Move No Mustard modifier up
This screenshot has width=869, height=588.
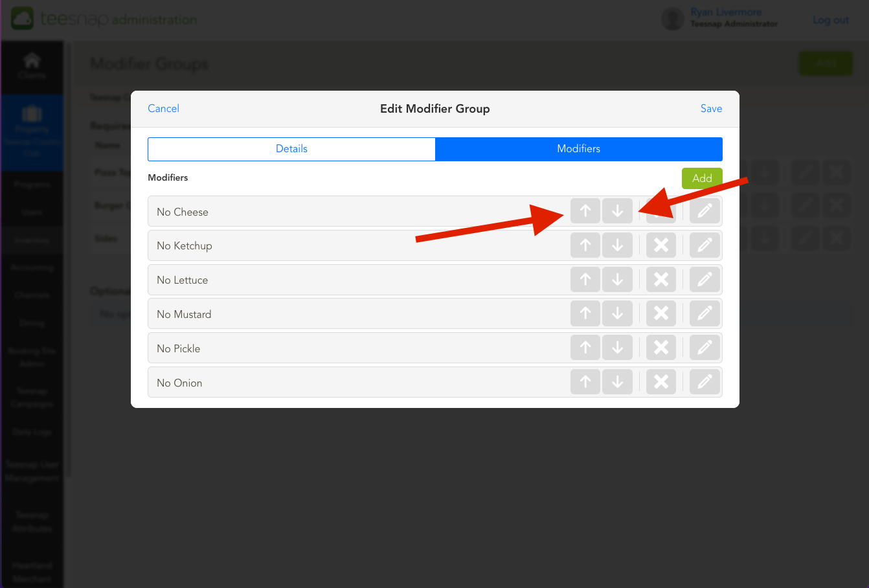pos(585,313)
